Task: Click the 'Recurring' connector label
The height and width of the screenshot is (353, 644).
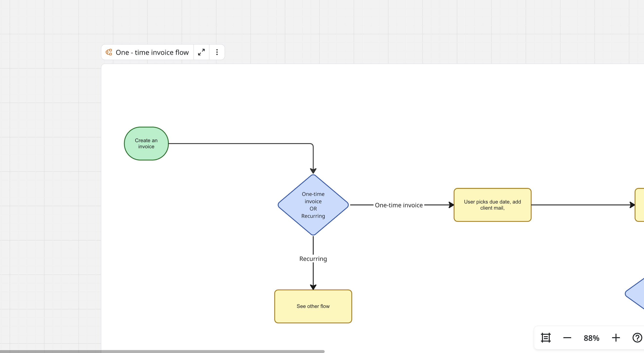Action: [x=313, y=259]
